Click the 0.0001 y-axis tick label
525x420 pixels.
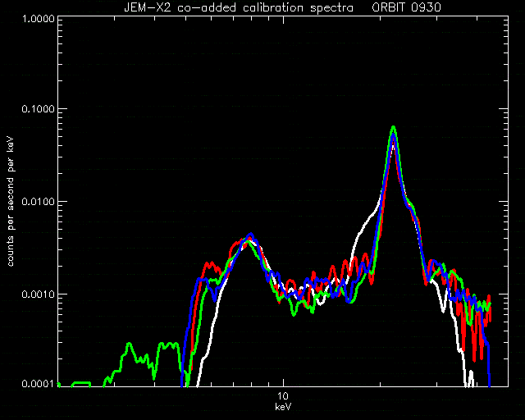tap(38, 383)
